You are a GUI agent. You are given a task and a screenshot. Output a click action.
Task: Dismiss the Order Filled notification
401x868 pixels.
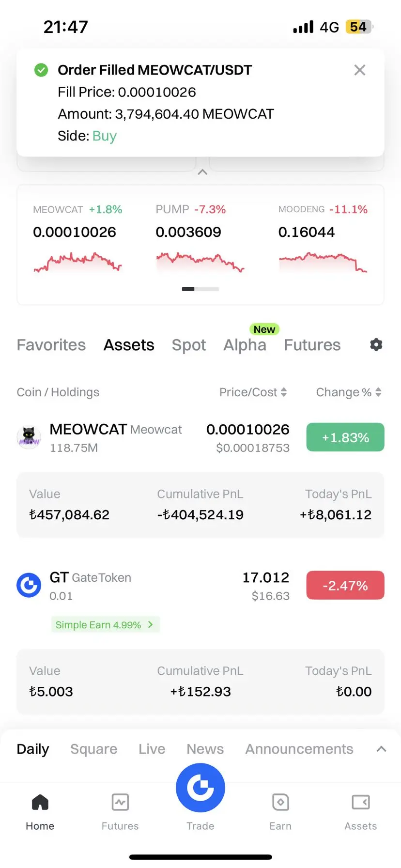click(x=360, y=70)
